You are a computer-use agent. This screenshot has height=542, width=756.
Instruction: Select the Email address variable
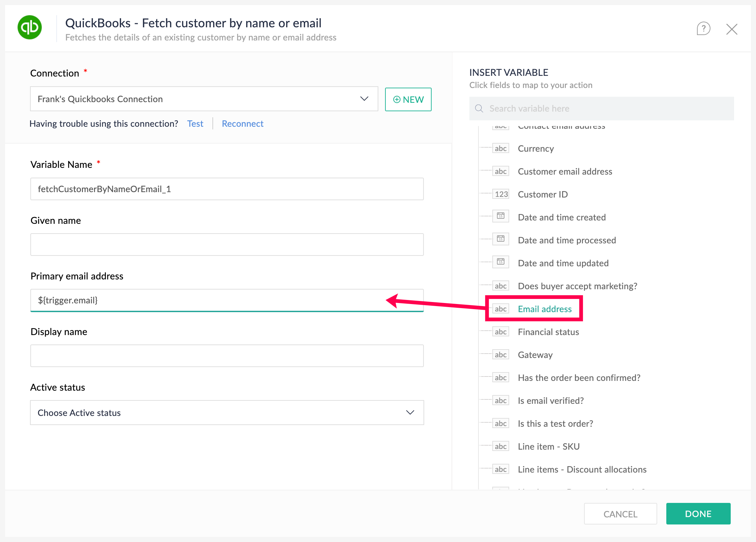point(545,309)
